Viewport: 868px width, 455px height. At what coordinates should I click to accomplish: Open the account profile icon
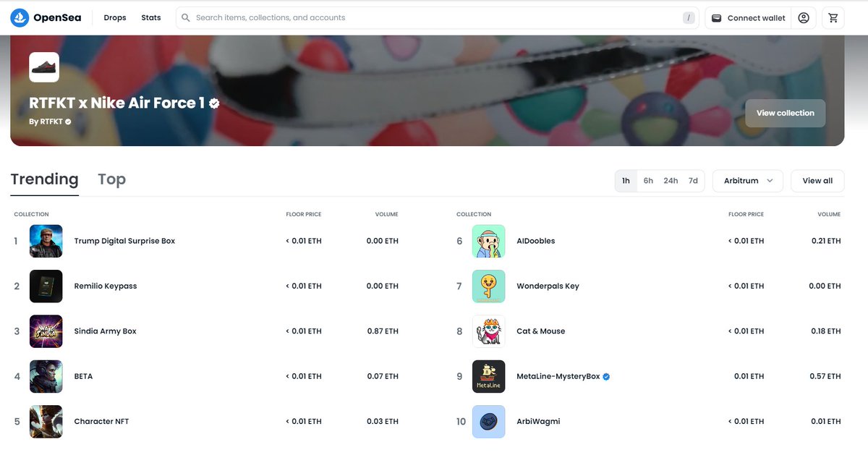click(x=803, y=17)
